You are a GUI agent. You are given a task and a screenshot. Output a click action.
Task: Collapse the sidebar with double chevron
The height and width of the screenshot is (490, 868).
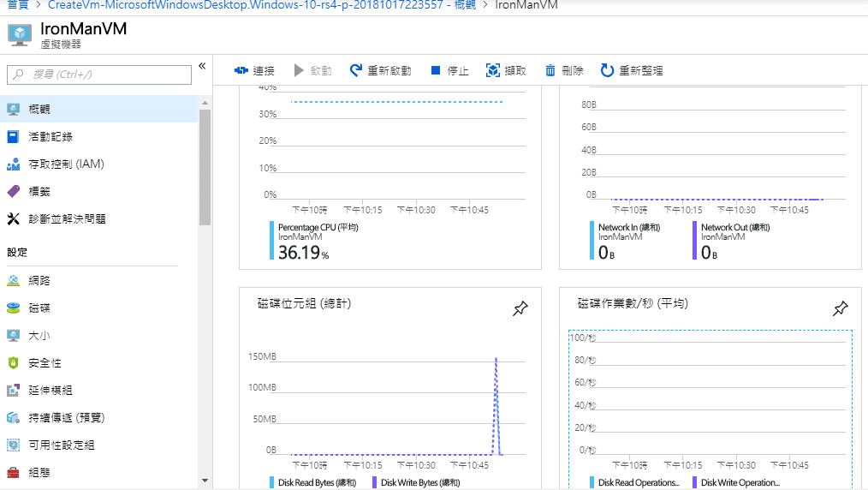202,66
